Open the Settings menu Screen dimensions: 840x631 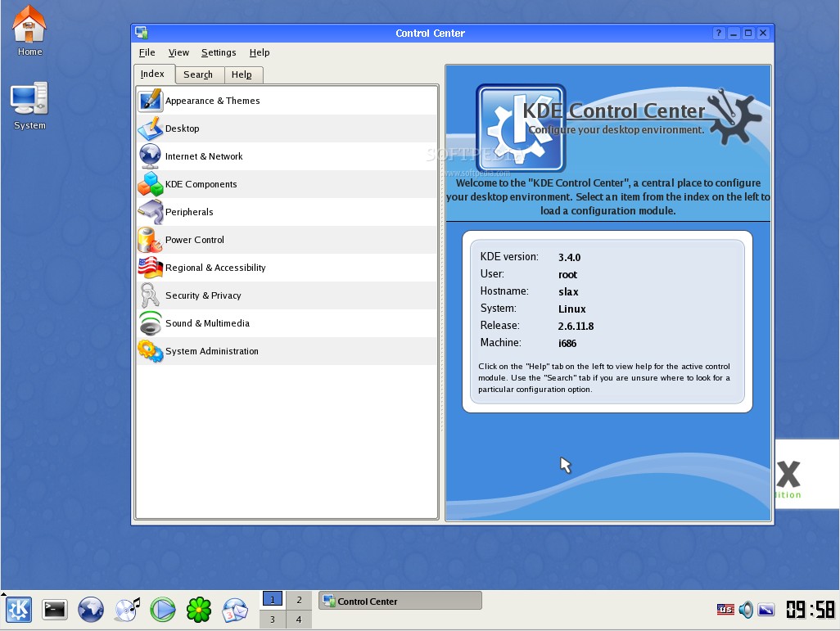pos(219,52)
